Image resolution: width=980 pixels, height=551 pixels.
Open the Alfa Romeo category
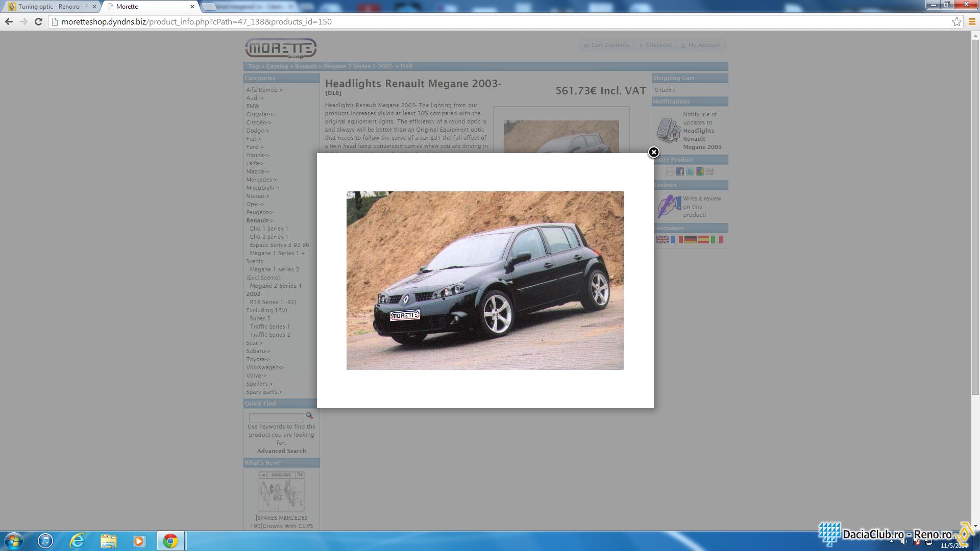(264, 90)
